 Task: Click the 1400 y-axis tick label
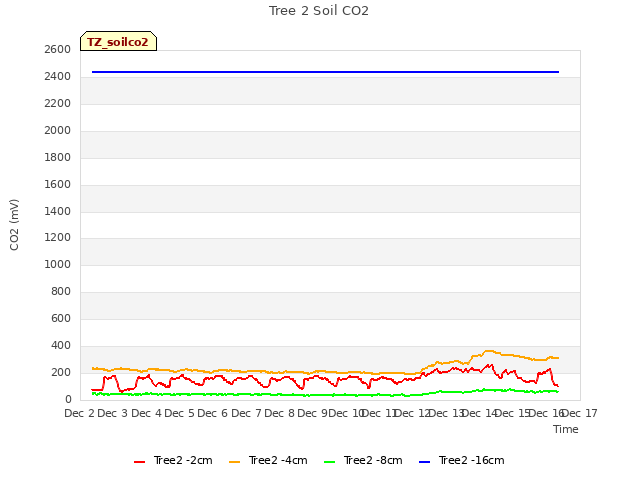pos(58,211)
